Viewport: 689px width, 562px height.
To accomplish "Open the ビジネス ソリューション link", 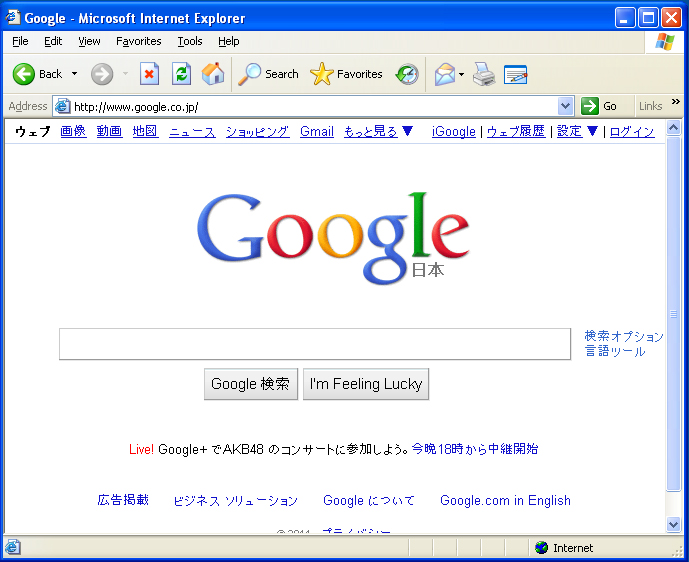I will point(236,500).
